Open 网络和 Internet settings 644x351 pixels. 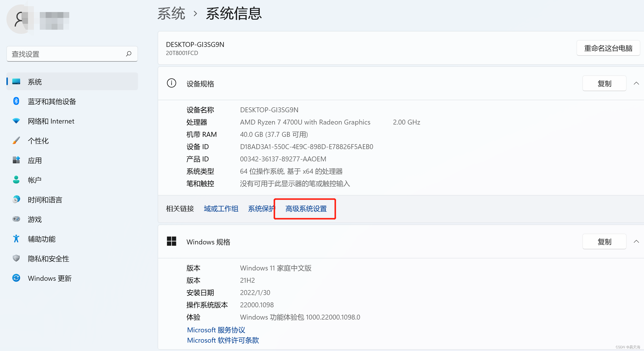(72, 121)
